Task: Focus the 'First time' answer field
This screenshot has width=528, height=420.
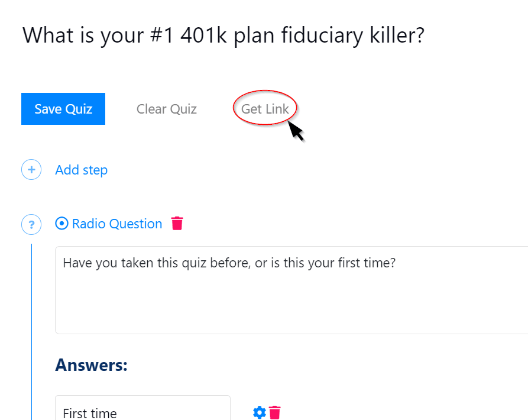Action: [x=142, y=412]
